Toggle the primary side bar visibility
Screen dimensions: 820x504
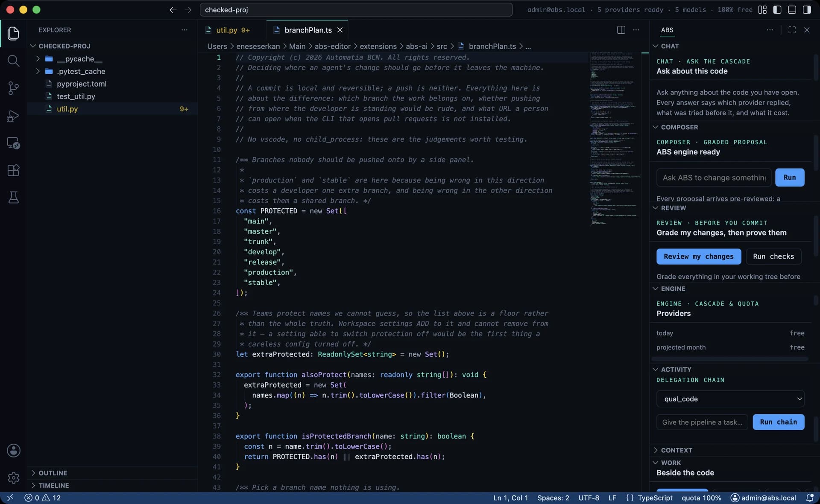[777, 10]
